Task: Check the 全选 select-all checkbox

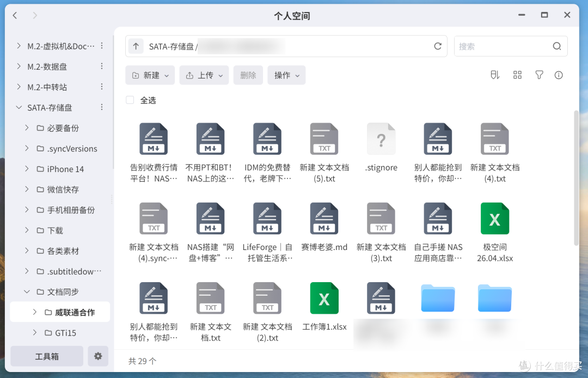Action: click(x=130, y=100)
